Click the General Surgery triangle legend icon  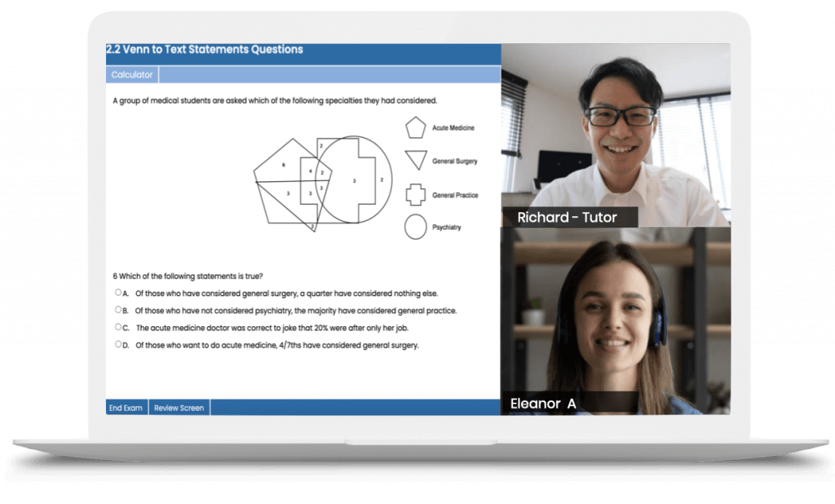(x=416, y=160)
